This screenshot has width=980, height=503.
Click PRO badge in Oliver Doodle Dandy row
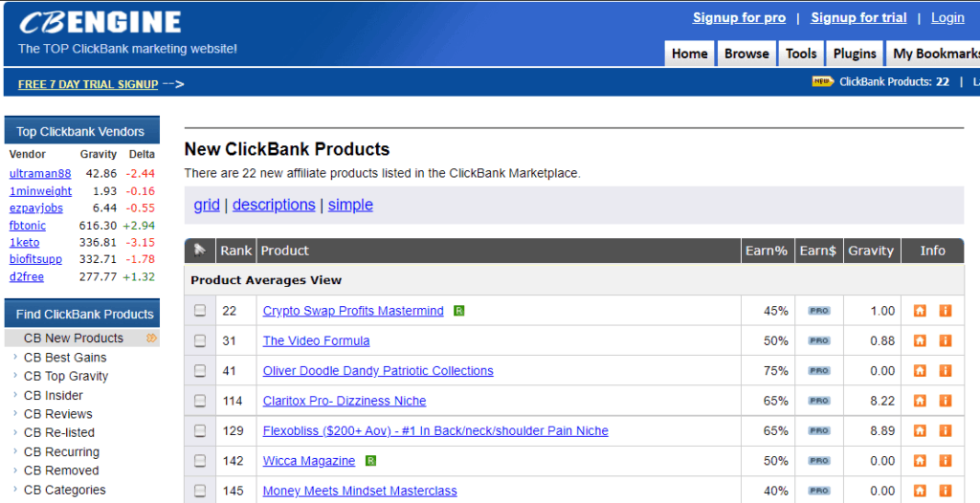pos(819,370)
